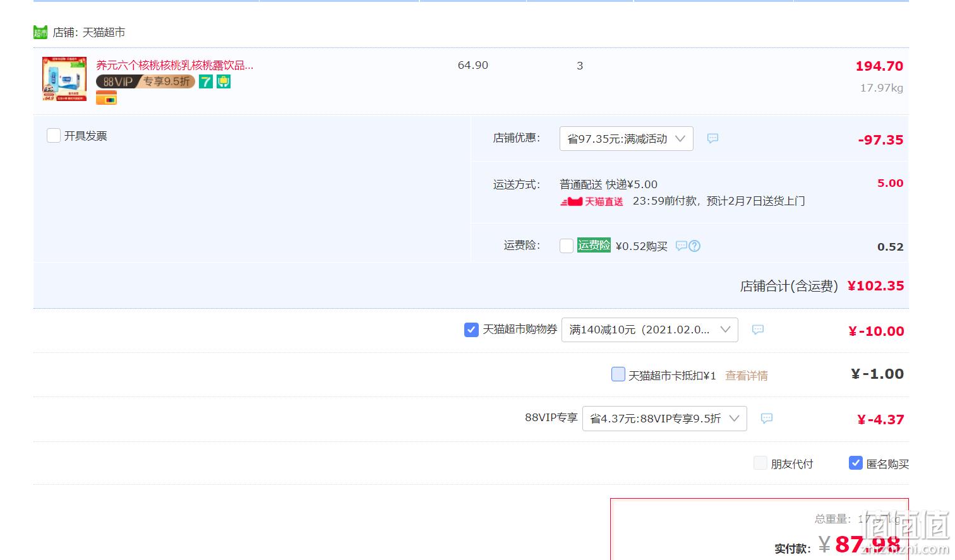Open message icon beside 88VIP专享9.5折 dropdown
Screen dimensions: 955x560
(x=767, y=418)
